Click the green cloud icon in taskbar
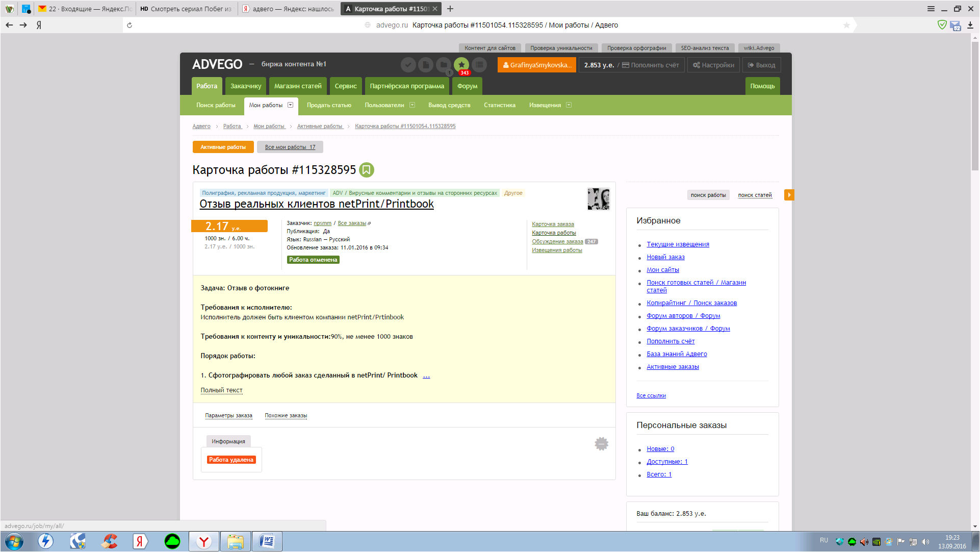The height and width of the screenshot is (552, 980). tap(172, 541)
